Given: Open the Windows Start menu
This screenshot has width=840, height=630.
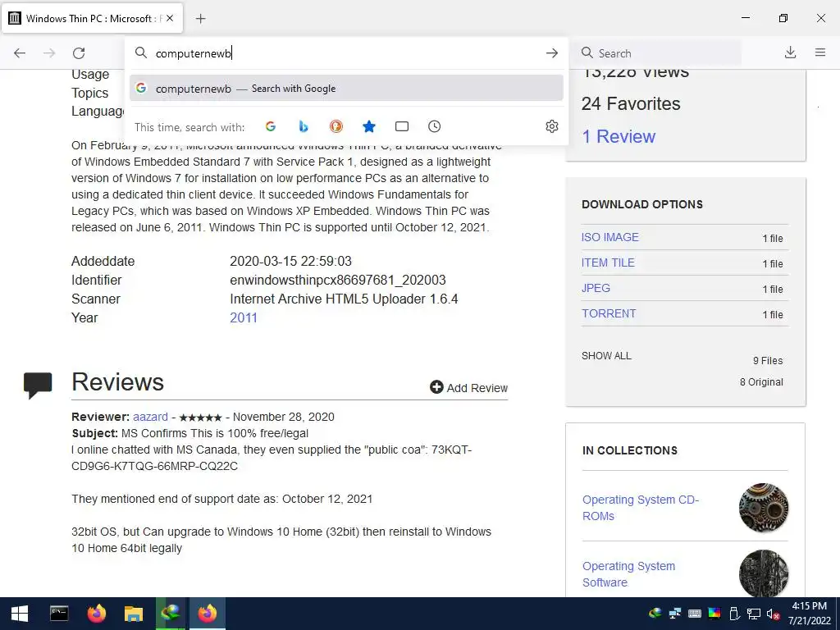Looking at the screenshot, I should pos(20,614).
